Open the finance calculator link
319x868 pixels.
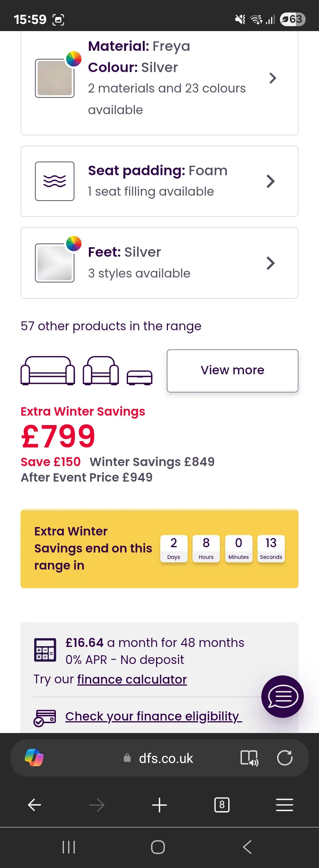click(132, 679)
